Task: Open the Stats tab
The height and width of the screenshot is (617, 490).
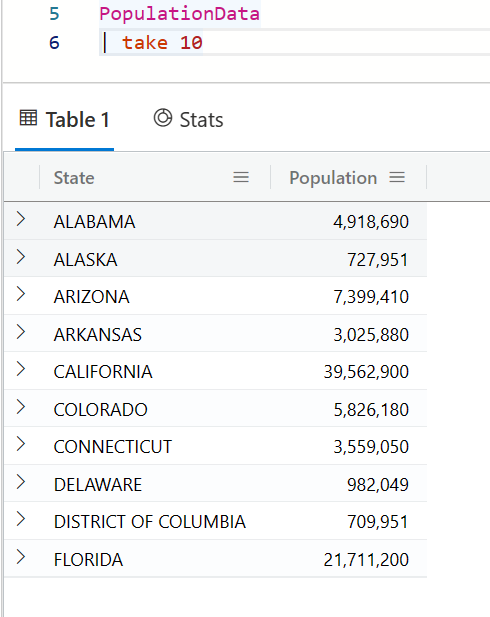Action: click(x=188, y=120)
